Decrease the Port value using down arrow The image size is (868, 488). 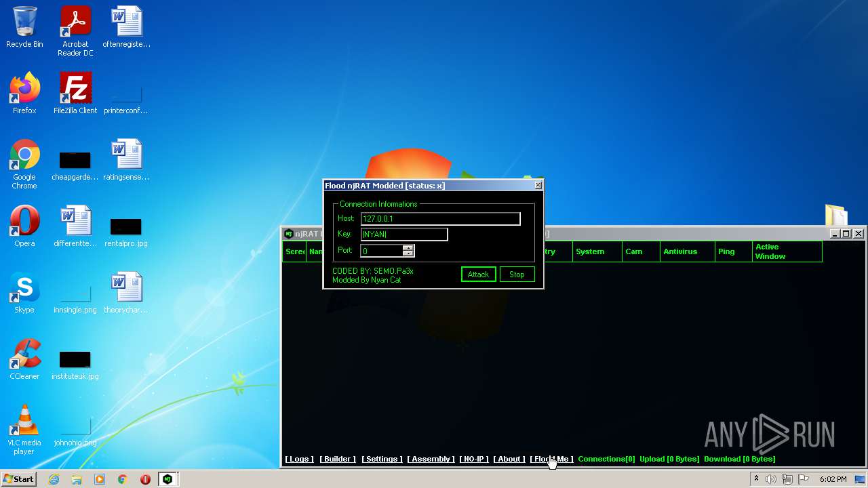pos(408,253)
